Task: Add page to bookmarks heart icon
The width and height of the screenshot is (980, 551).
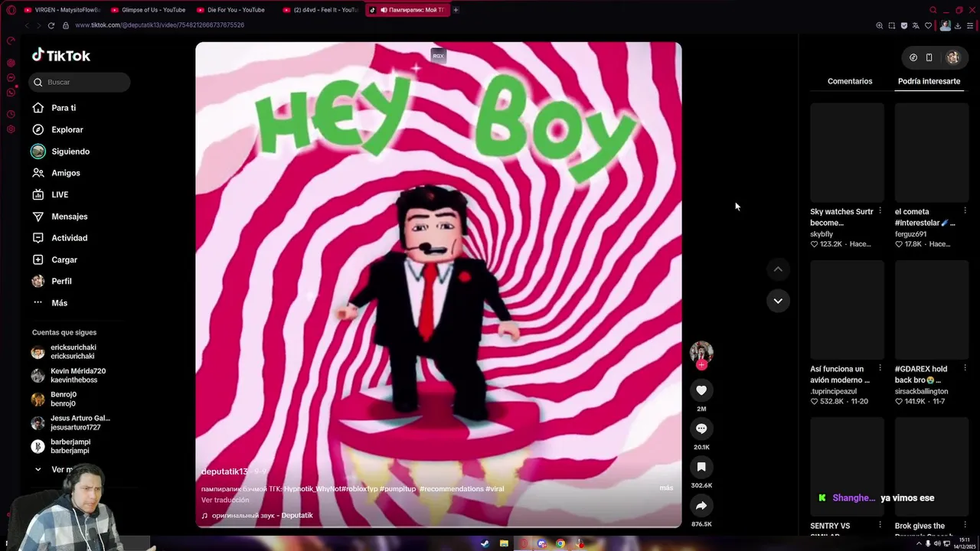Action: pos(929,25)
